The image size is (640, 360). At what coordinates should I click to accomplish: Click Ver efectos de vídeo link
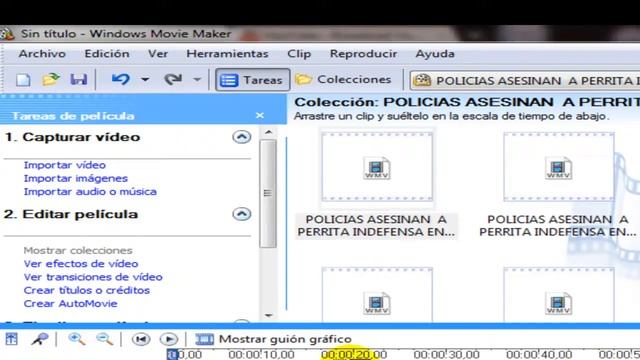81,264
